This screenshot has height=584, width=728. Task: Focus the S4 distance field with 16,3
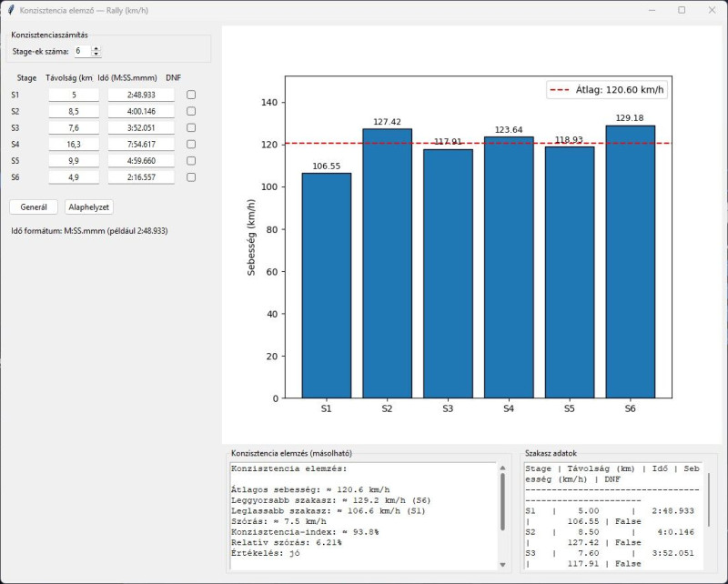coord(74,145)
